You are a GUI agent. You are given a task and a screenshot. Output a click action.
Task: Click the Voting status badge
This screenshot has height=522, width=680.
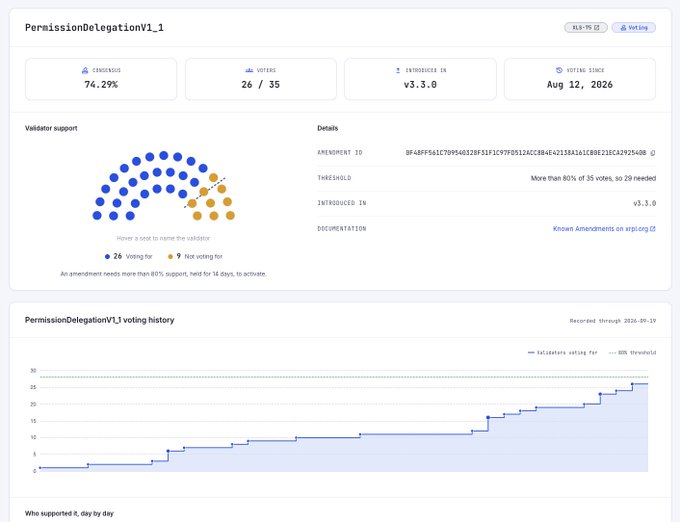point(634,27)
